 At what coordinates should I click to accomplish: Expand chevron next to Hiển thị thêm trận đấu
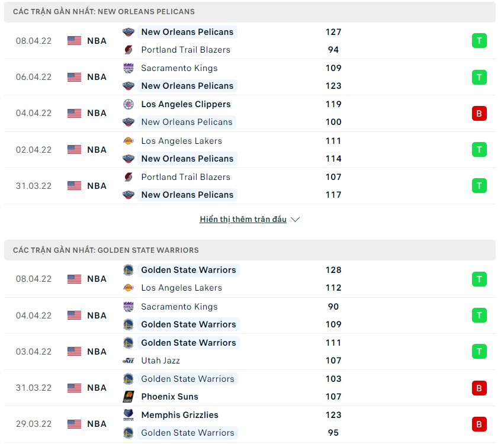click(296, 220)
